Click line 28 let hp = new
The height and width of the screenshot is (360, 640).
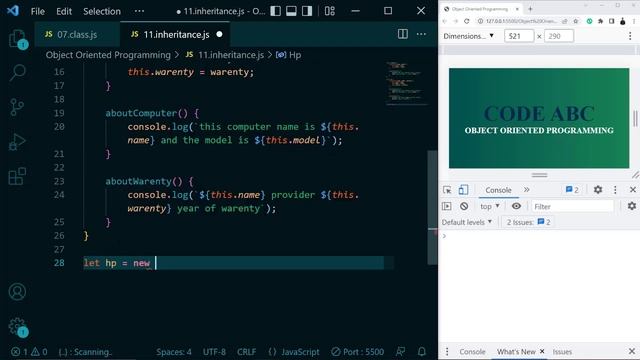[233, 263]
